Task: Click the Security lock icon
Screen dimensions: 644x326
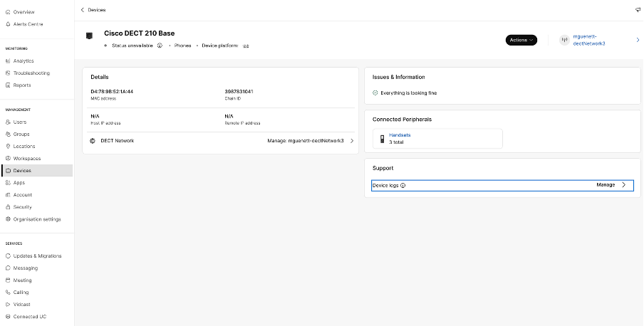Action: tap(8, 207)
